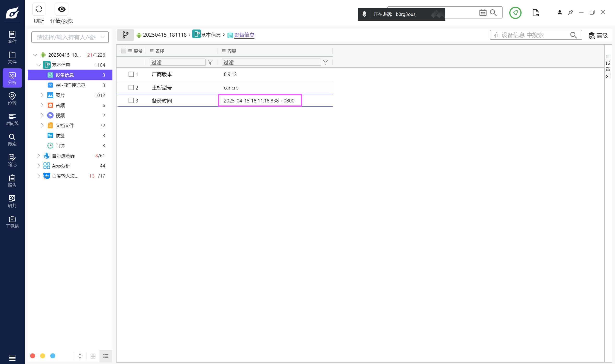Click the export file icon
This screenshot has height=364, width=615.
pyautogui.click(x=535, y=12)
